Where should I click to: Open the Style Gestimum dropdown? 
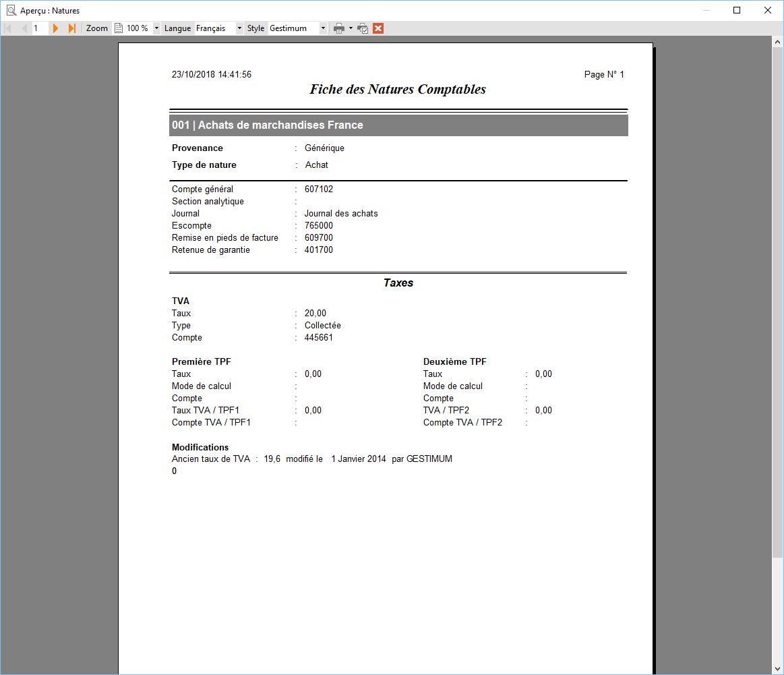coord(323,28)
